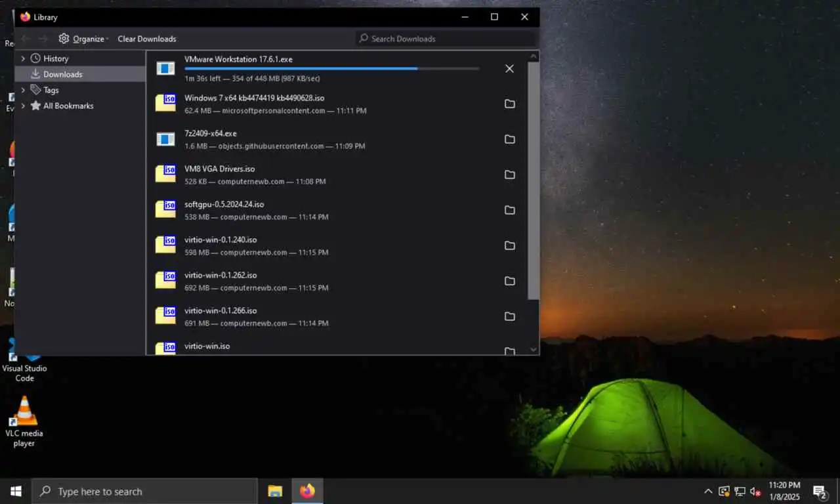The width and height of the screenshot is (840, 504).
Task: Select Tags in the Library sidebar
Action: tap(80, 90)
